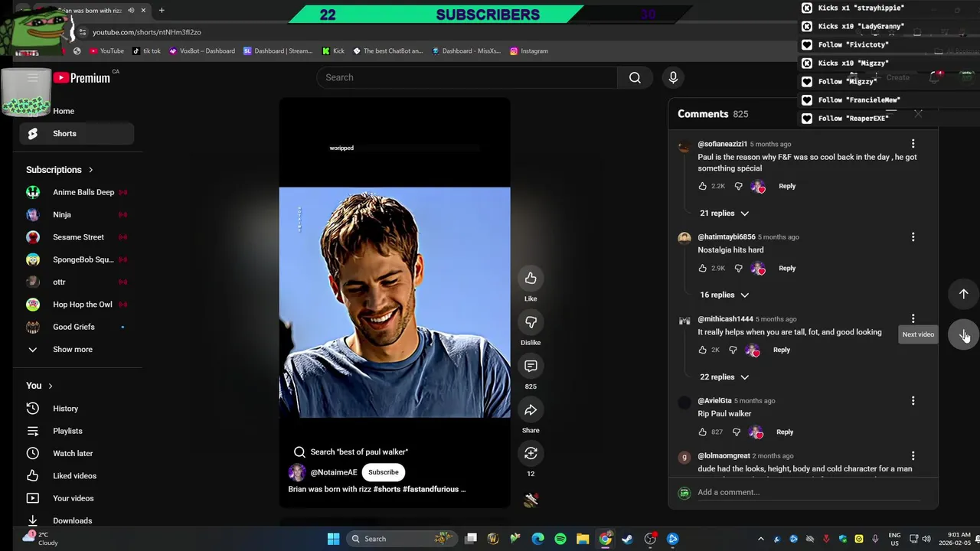Screen dimensions: 980x551
Task: Open the remix icon showing 12
Action: click(531, 453)
